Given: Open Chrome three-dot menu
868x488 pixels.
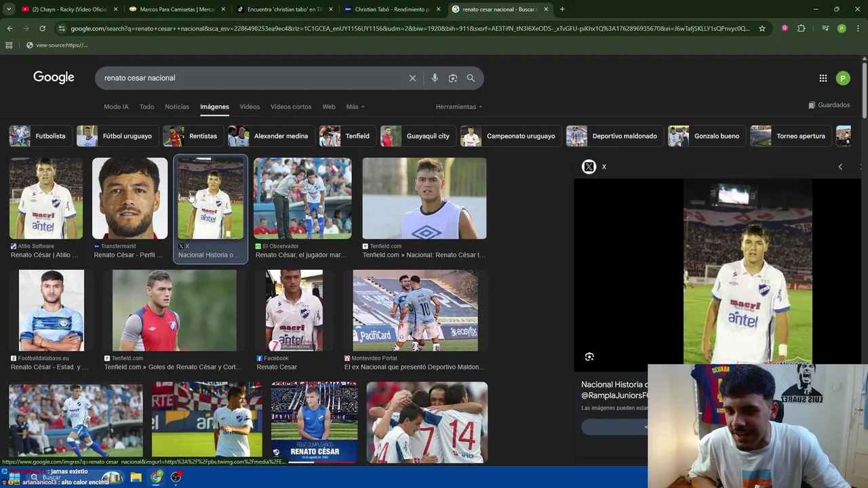Looking at the screenshot, I should pyautogui.click(x=858, y=28).
